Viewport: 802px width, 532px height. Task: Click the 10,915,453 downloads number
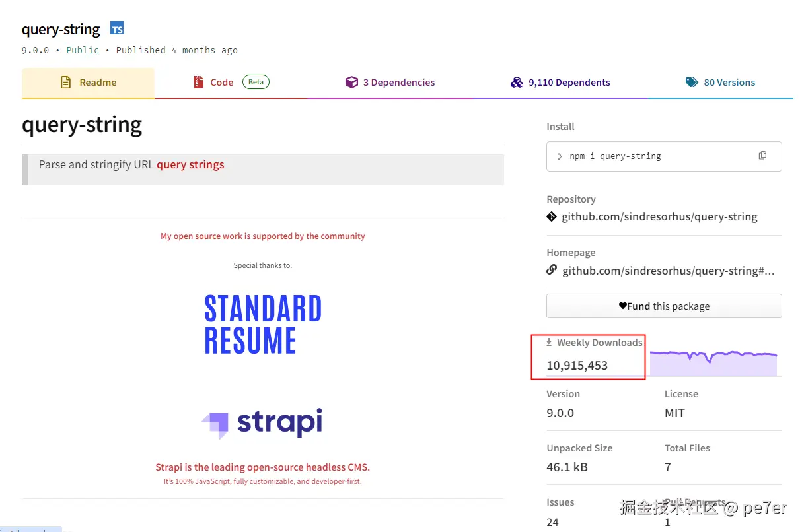pyautogui.click(x=577, y=365)
